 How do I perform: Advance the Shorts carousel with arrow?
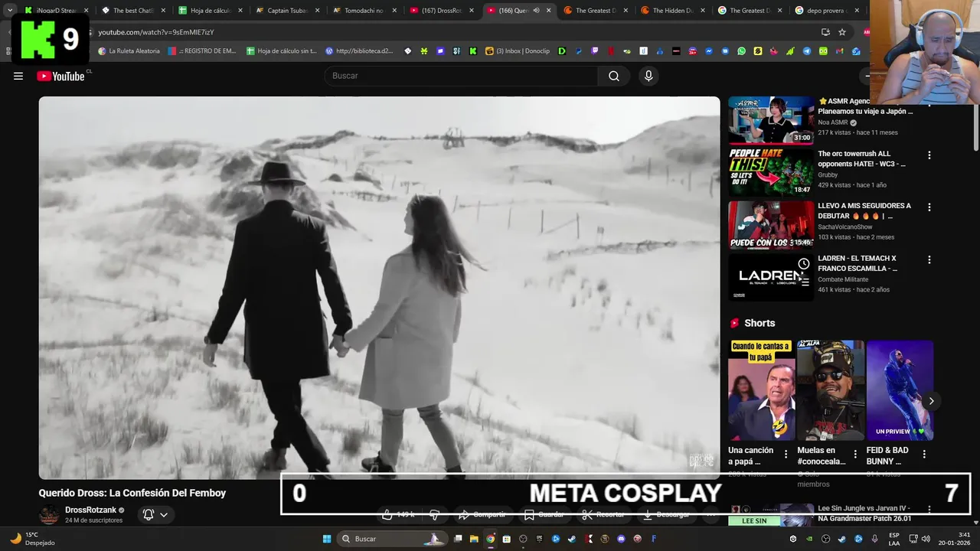931,401
